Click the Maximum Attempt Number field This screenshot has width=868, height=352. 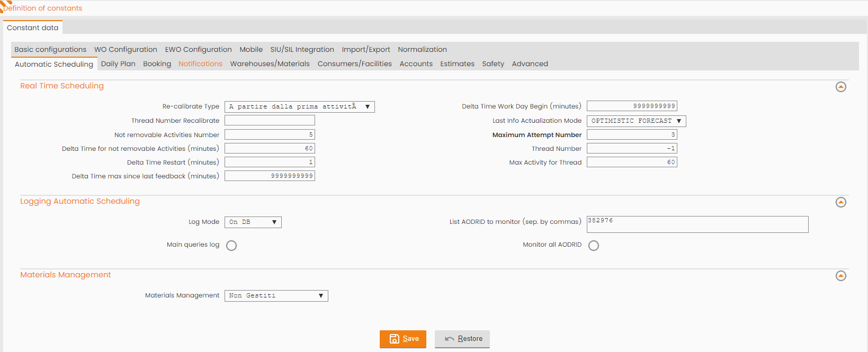(632, 135)
